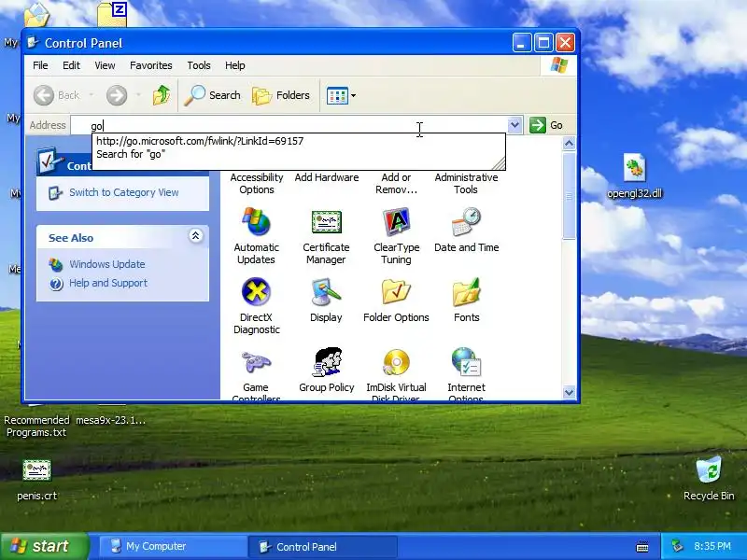The width and height of the screenshot is (747, 560).
Task: Click Control Panel title bar icon
Action: click(x=33, y=43)
